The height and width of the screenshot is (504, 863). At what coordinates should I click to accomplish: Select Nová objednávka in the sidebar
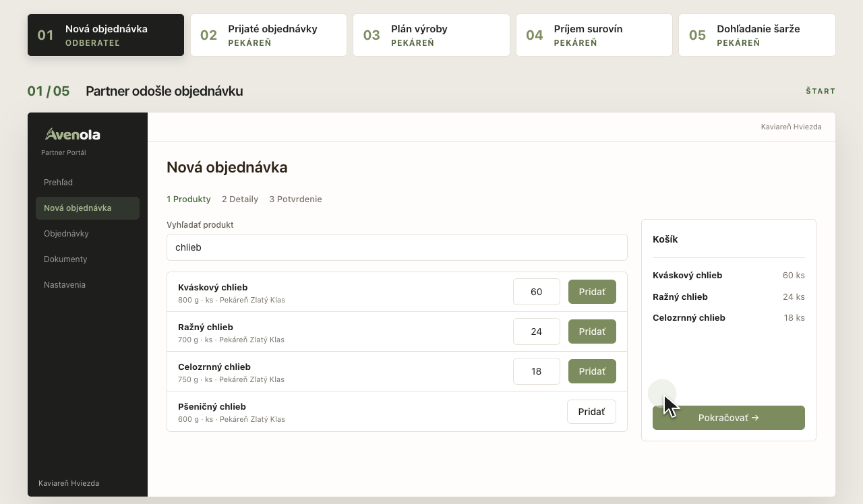tap(88, 208)
